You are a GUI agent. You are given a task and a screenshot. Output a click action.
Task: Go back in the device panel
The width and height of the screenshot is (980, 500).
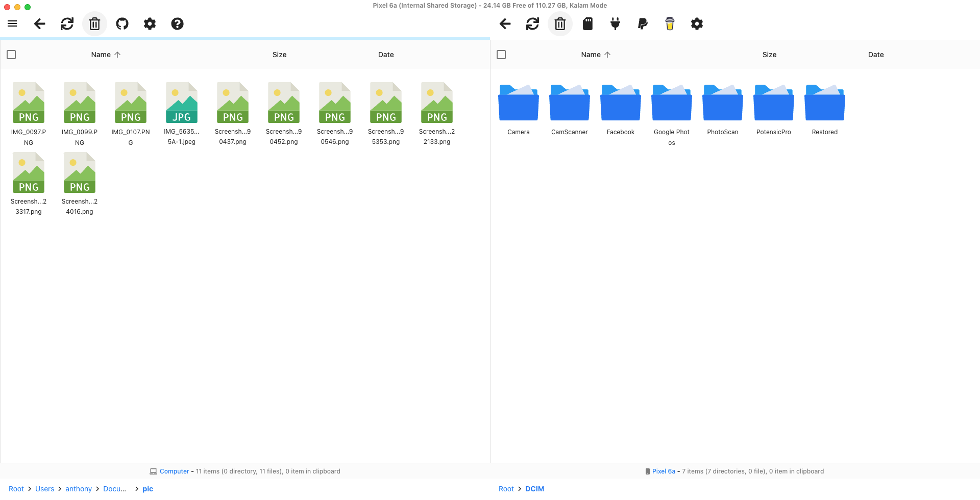click(x=505, y=23)
